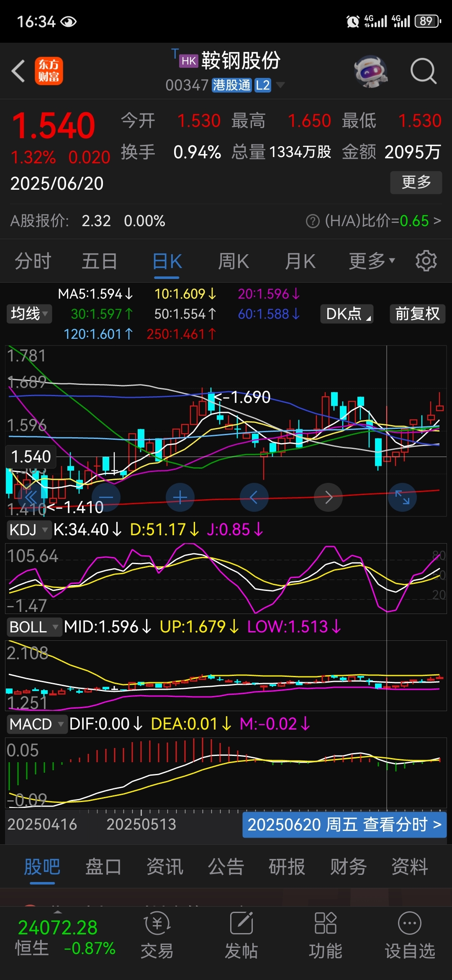Switch to 五日 tab
Screen dimensions: 452x980
pos(100,261)
